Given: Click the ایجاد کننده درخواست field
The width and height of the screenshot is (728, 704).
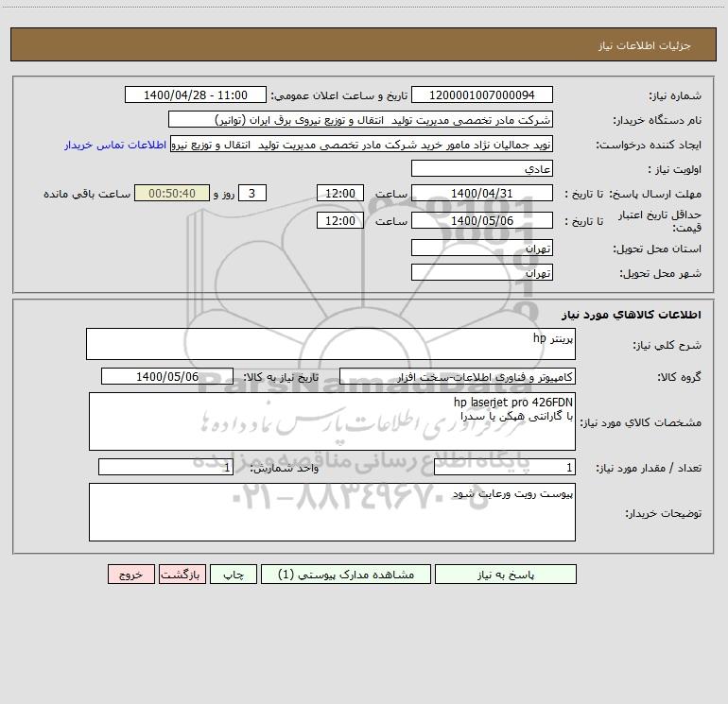Looking at the screenshot, I should click(x=362, y=144).
